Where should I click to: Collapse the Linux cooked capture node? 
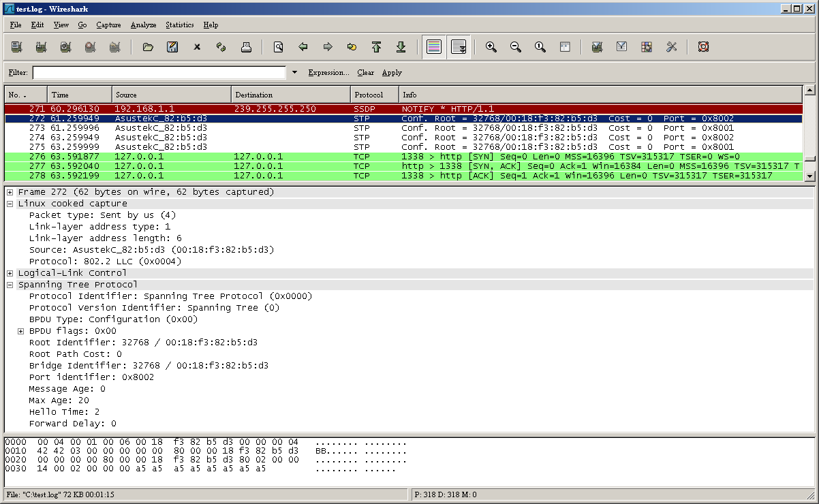coord(10,204)
